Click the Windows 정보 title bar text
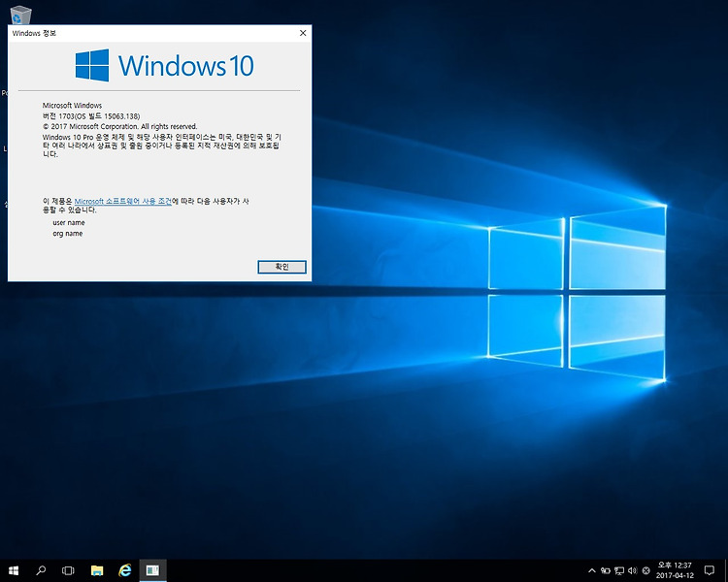728x582 pixels. point(34,33)
